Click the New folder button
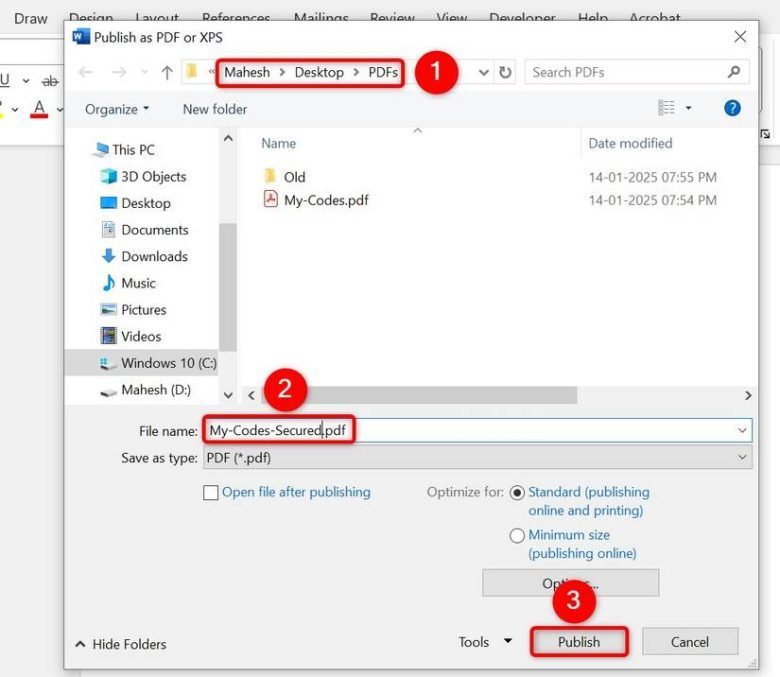 coord(215,109)
